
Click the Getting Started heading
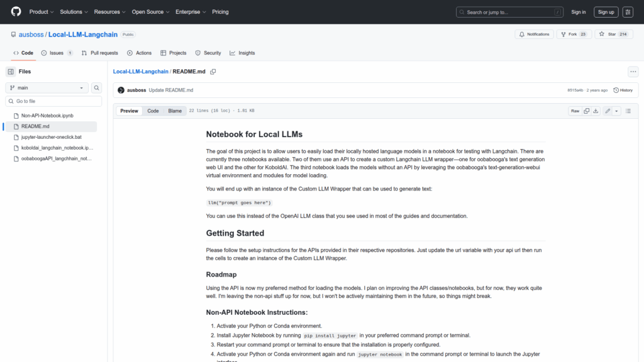pyautogui.click(x=235, y=233)
